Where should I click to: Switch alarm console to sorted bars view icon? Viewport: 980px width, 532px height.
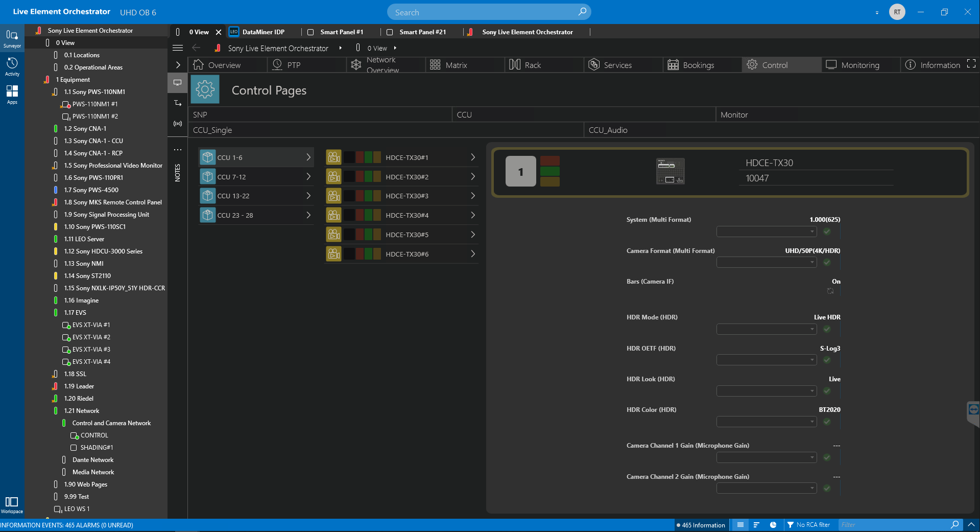[756, 525]
